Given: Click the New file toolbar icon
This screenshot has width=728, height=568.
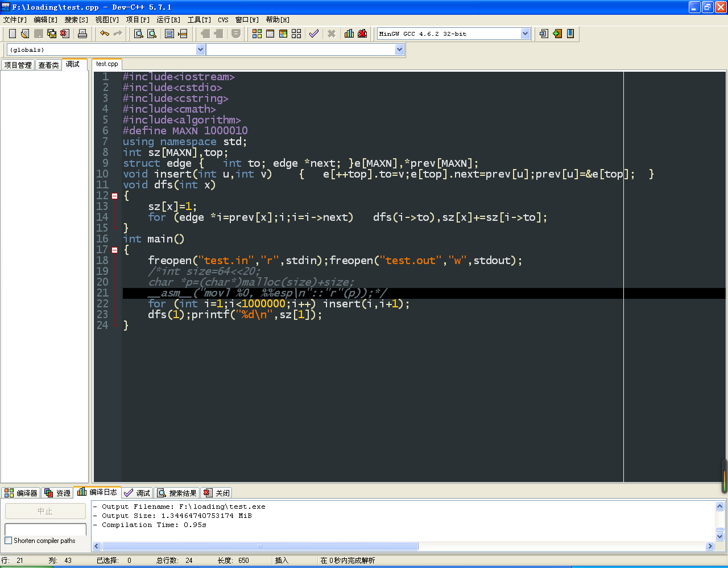Looking at the screenshot, I should tap(12, 34).
